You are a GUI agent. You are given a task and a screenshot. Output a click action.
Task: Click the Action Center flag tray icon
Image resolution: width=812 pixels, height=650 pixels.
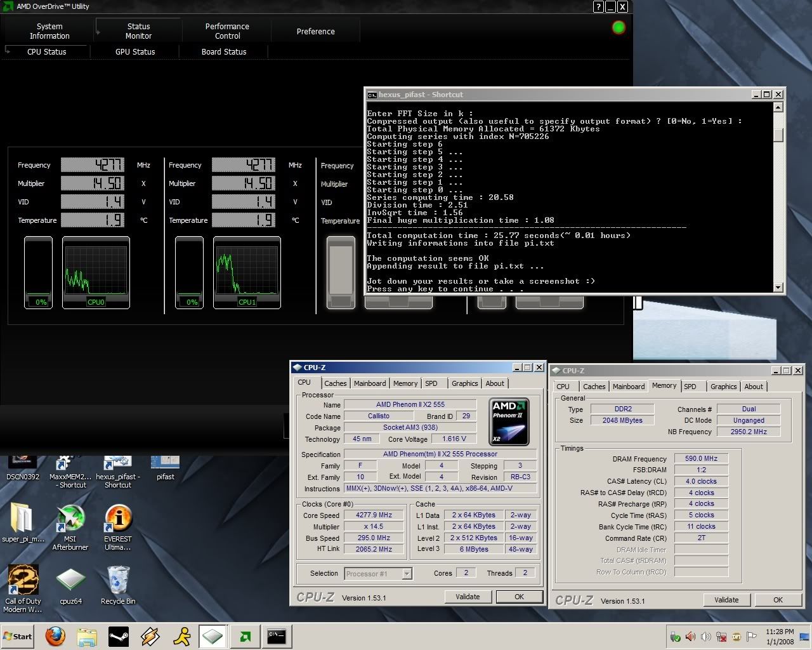coord(752,637)
